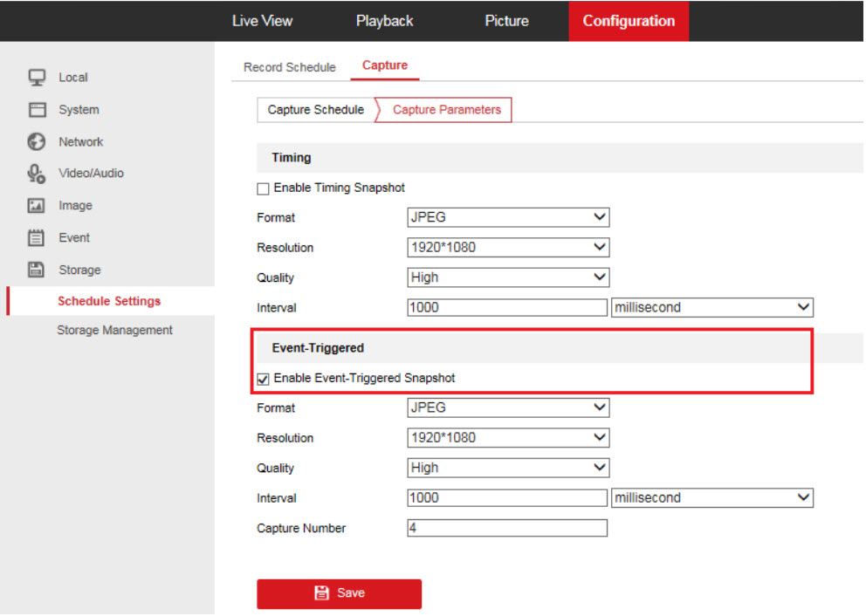
Task: Open the Event-Triggered Quality dropdown
Action: (x=507, y=468)
